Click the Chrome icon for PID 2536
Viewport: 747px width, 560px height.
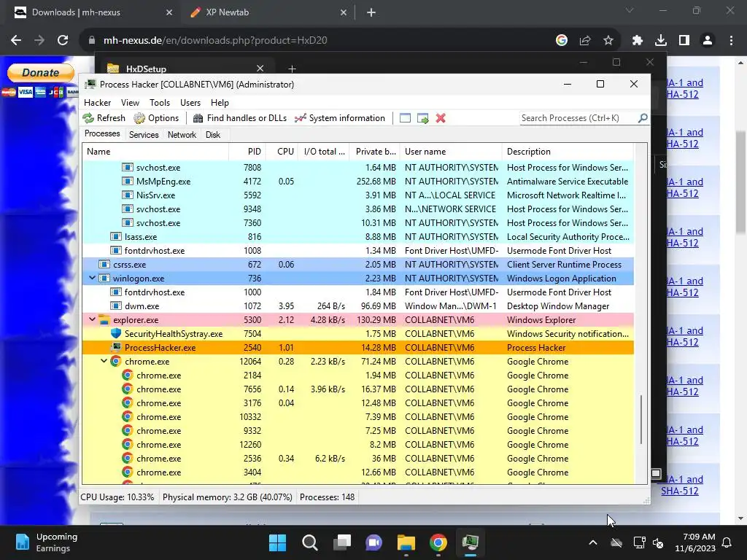(127, 458)
